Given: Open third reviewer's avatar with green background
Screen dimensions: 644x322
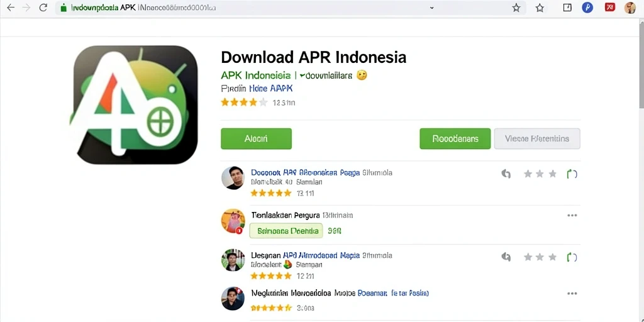Looking at the screenshot, I should tap(233, 260).
